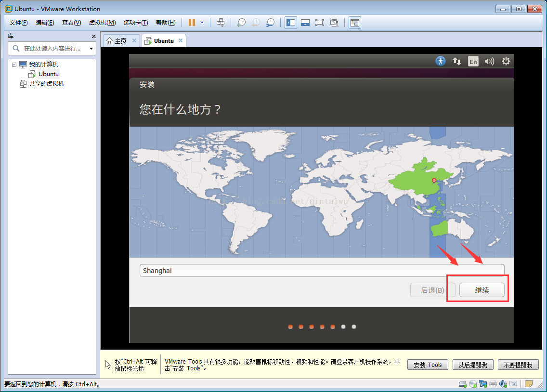
Task: Click the printer status icon
Action: pos(493,384)
